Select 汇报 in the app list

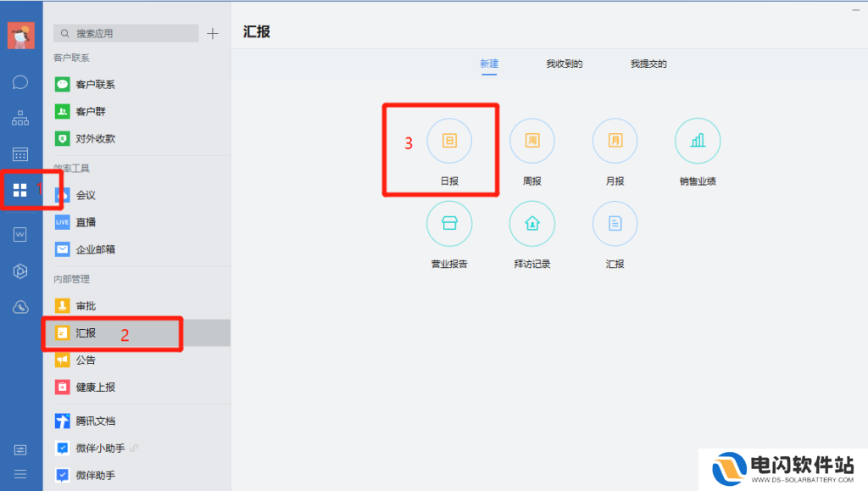pos(136,333)
